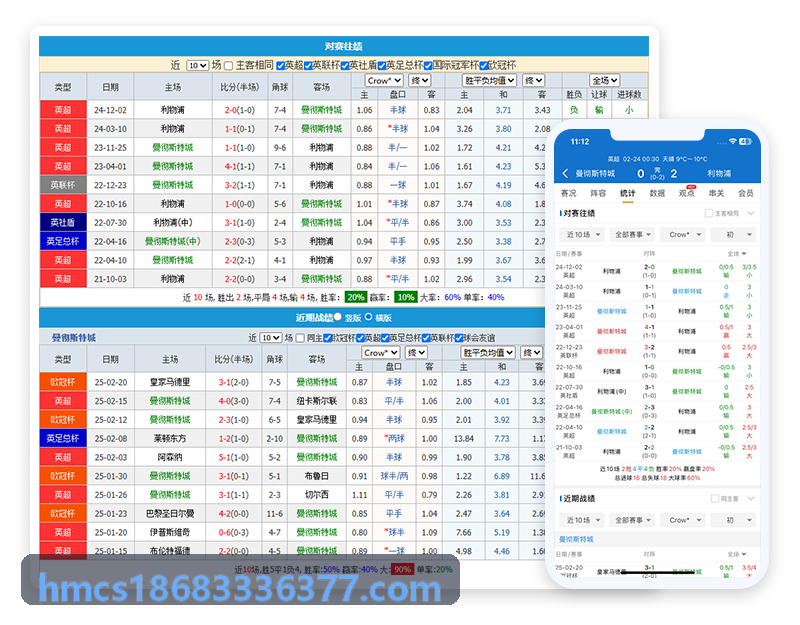Click the green 20% win-rate badge

click(356, 297)
